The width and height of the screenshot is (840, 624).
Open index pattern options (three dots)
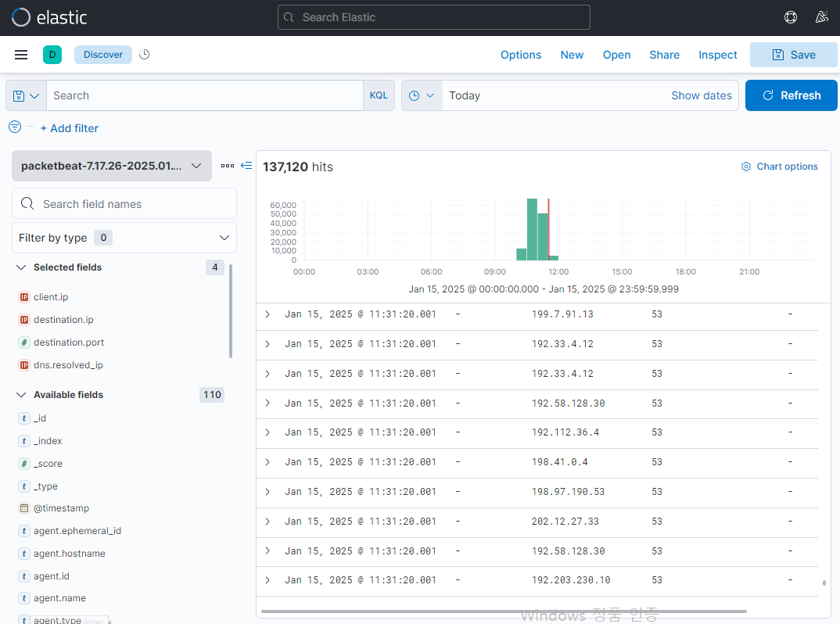pos(227,166)
